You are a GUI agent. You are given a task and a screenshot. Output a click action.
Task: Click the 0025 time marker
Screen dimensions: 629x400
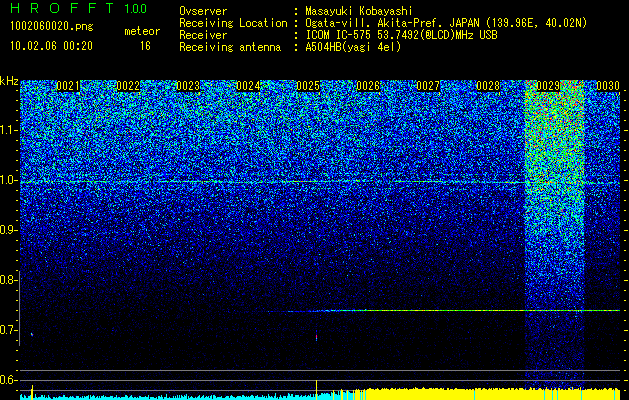click(x=308, y=86)
